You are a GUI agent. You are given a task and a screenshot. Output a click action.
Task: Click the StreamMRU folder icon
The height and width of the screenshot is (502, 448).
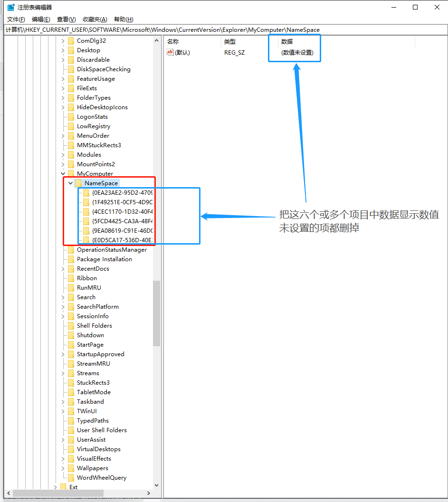pos(71,364)
